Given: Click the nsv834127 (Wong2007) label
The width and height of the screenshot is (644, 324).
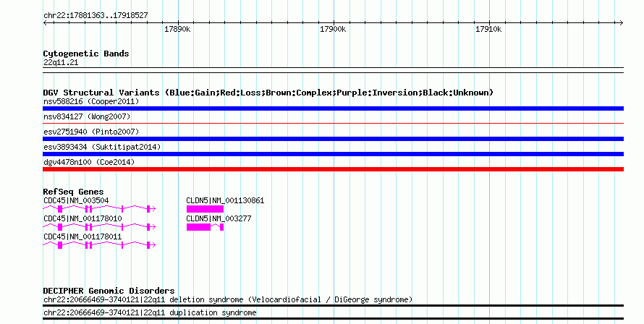Looking at the screenshot, I should pos(87,116).
